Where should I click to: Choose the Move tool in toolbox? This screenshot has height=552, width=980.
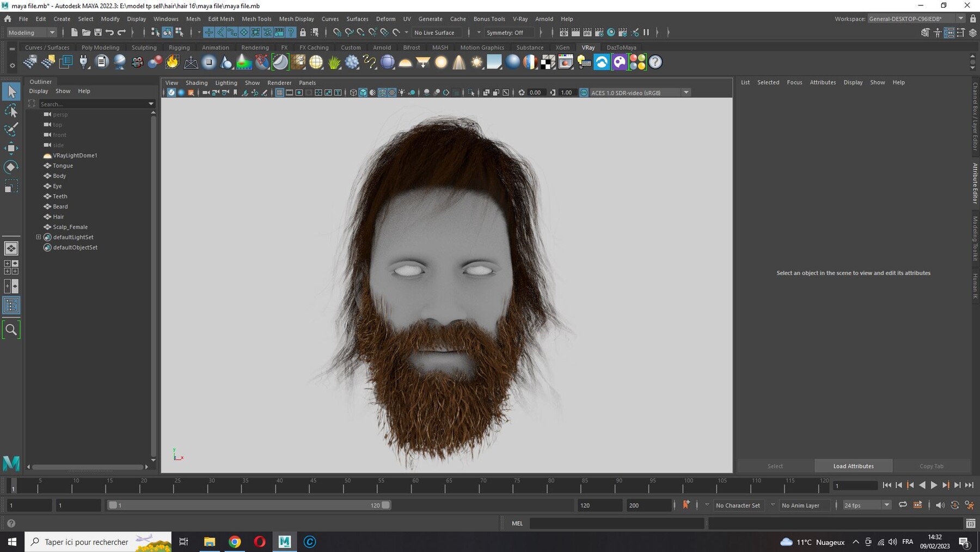tap(11, 148)
